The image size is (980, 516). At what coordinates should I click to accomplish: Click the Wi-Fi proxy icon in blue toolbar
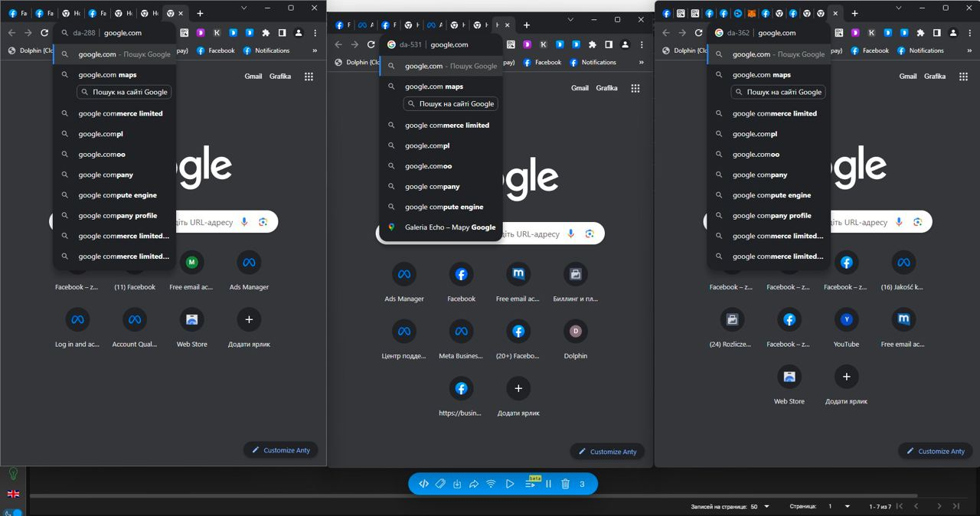(492, 484)
